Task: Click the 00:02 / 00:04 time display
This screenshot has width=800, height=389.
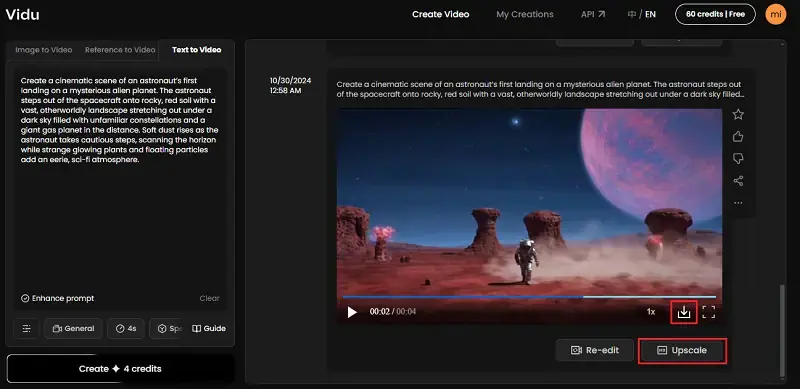Action: [393, 311]
